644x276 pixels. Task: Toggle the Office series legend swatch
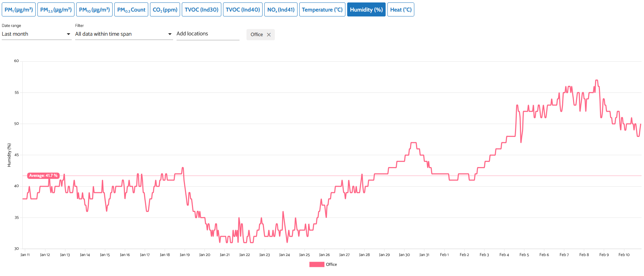[x=316, y=264]
